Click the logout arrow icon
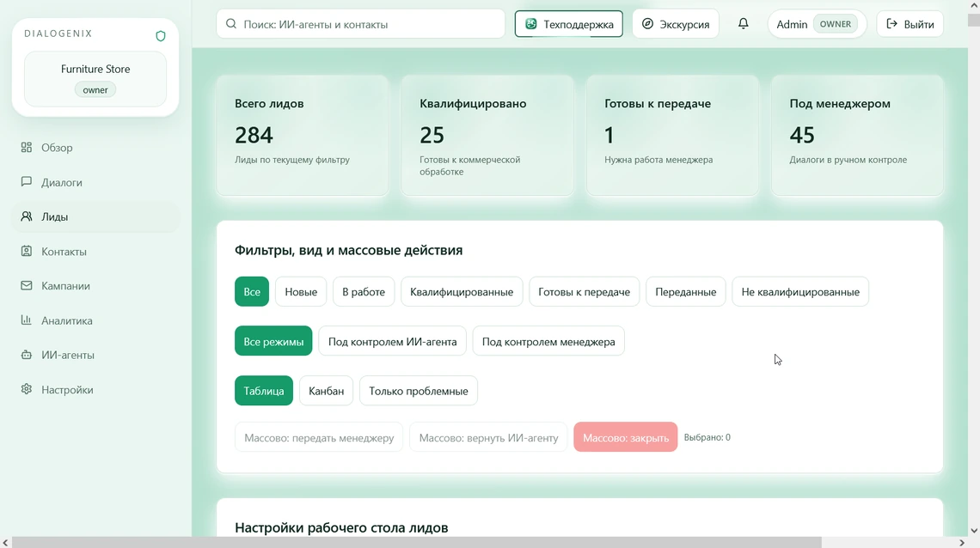The image size is (980, 548). coord(891,24)
